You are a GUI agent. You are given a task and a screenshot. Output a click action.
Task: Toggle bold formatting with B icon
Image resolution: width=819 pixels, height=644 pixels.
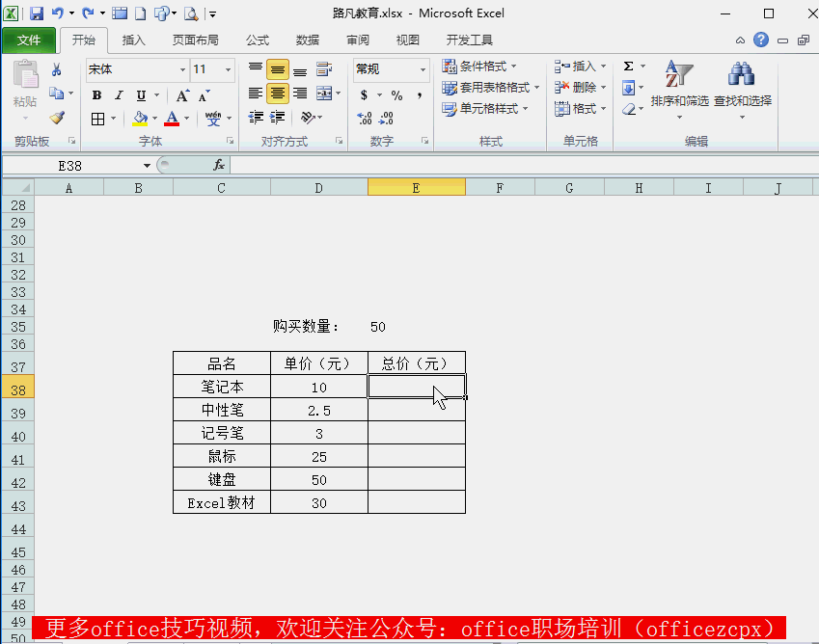click(96, 95)
